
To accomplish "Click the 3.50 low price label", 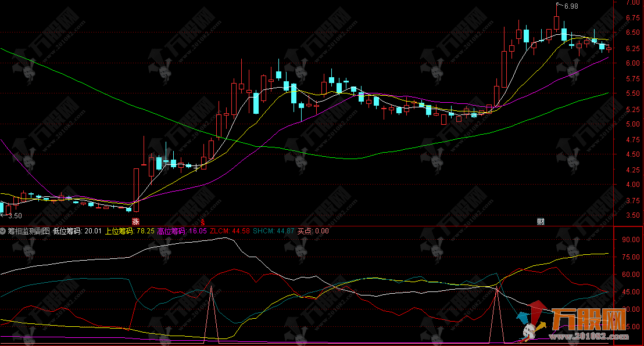I will point(15,215).
